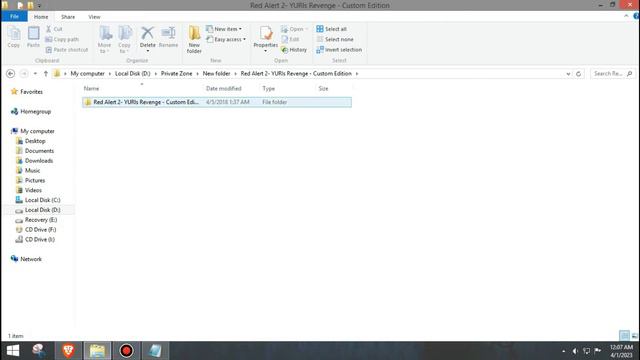The image size is (640, 360).
Task: Switch to details view button
Action: [x=624, y=336]
